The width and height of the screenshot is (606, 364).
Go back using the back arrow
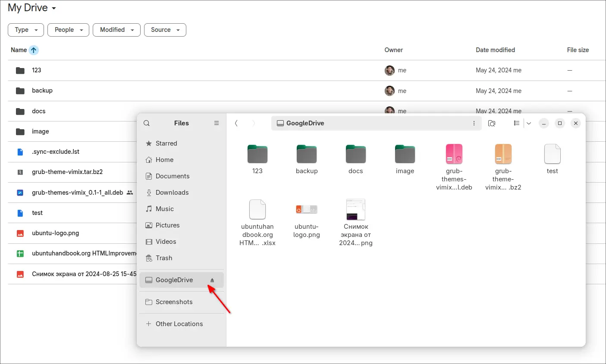coord(236,123)
